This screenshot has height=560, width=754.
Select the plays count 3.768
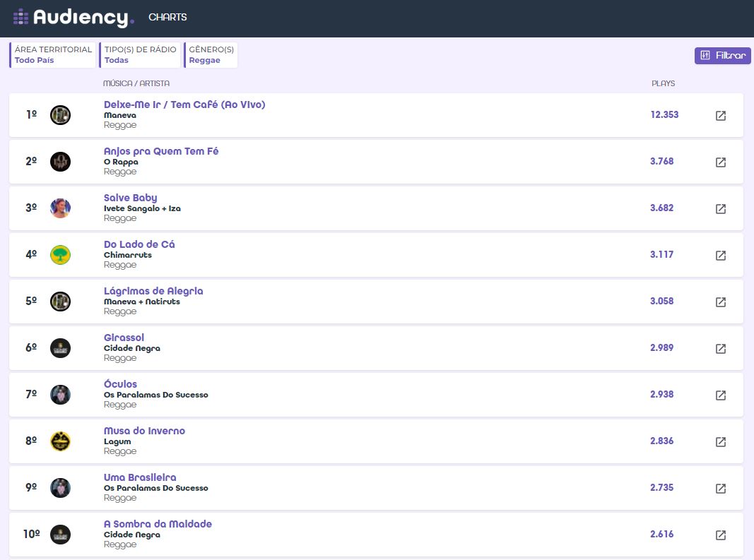[x=661, y=162]
